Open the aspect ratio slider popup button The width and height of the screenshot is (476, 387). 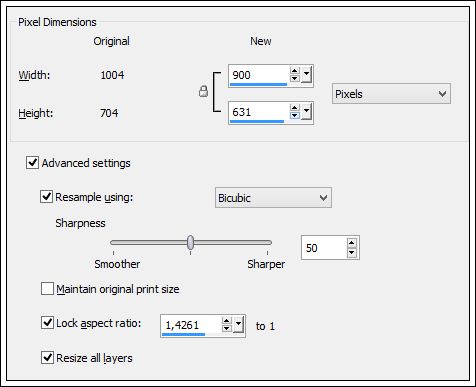click(x=238, y=324)
